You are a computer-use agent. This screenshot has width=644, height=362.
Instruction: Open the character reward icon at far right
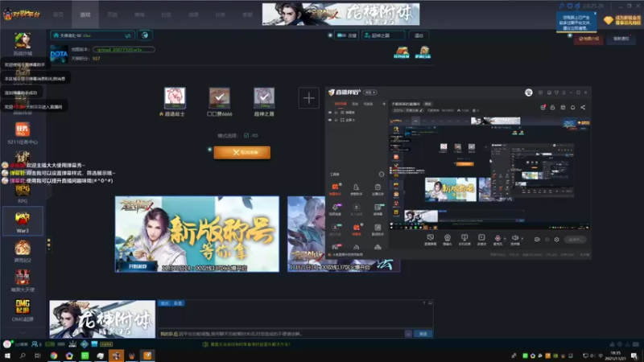pyautogui.click(x=423, y=52)
